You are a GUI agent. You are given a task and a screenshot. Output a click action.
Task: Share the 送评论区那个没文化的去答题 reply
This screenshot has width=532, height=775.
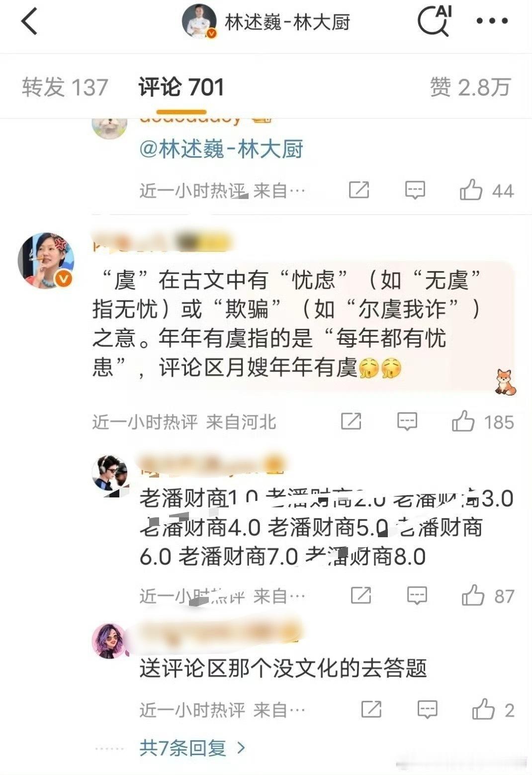point(371,710)
